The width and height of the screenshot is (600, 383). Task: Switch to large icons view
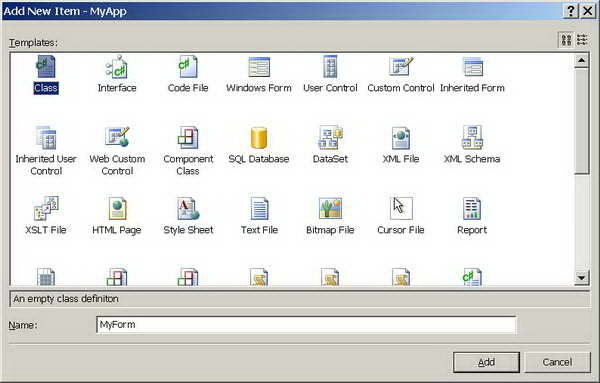click(x=566, y=40)
